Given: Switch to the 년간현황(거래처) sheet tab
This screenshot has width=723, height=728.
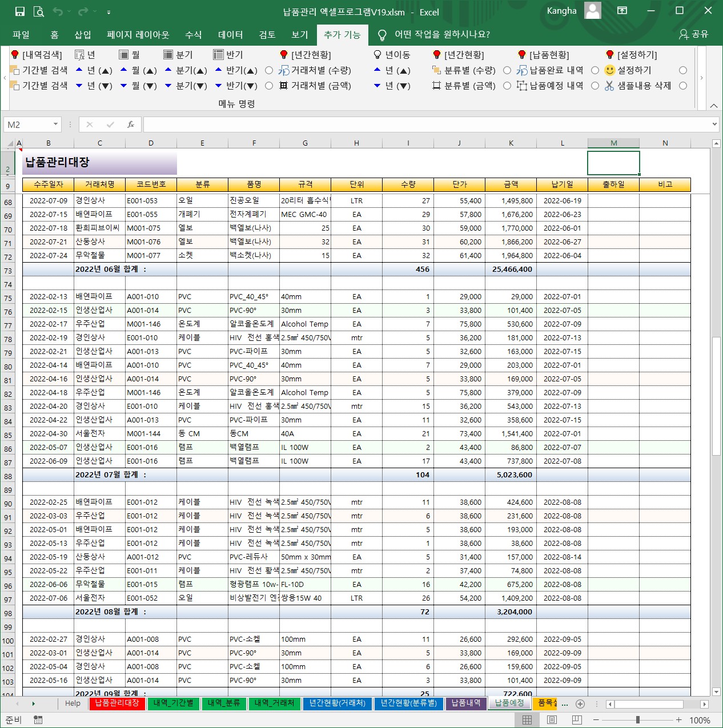Looking at the screenshot, I should click(338, 703).
